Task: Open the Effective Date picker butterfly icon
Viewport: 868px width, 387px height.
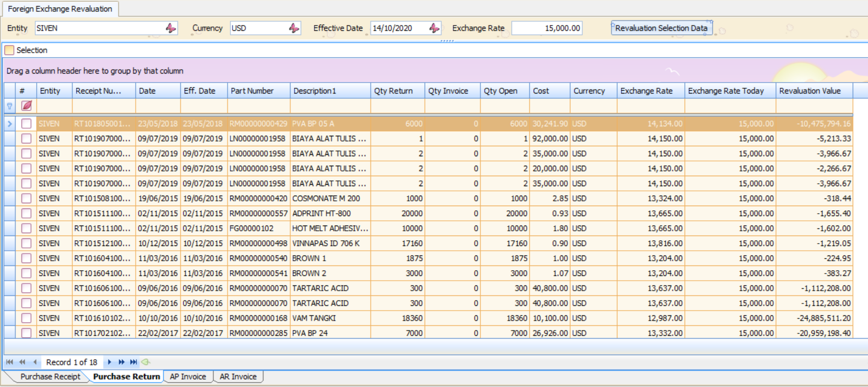Action: pos(434,28)
